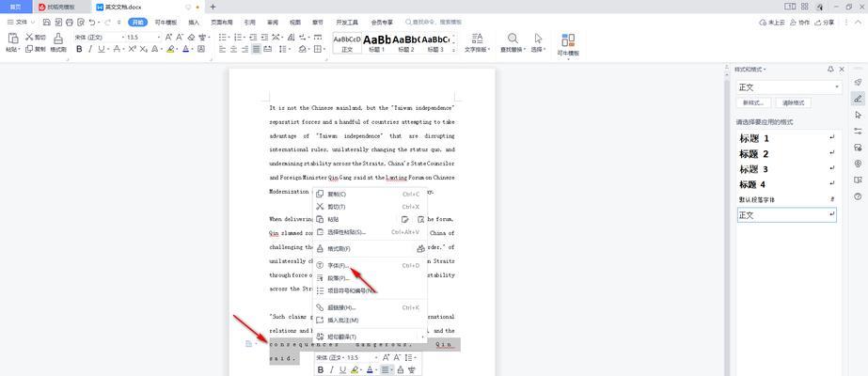Toggle Subscript in the ribbon
The image size is (868, 376).
(x=144, y=49)
